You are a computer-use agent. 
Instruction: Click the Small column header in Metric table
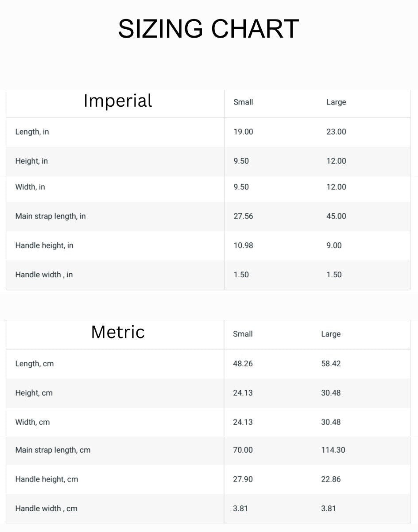coord(243,334)
